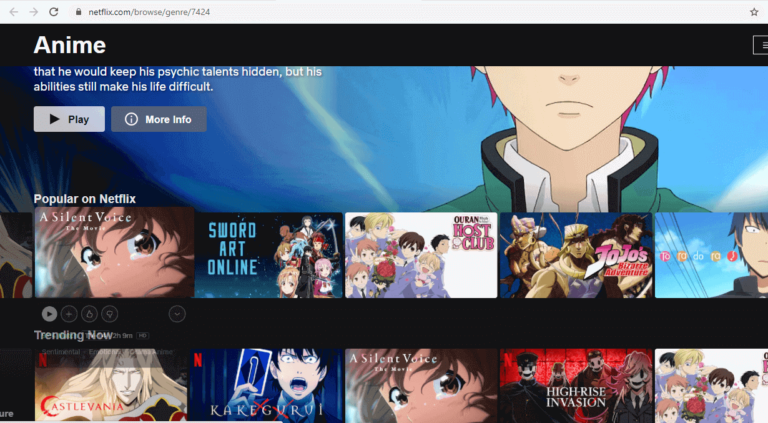This screenshot has width=768, height=423.
Task: Open A Silent Voice in Trending Now
Action: [x=421, y=385]
